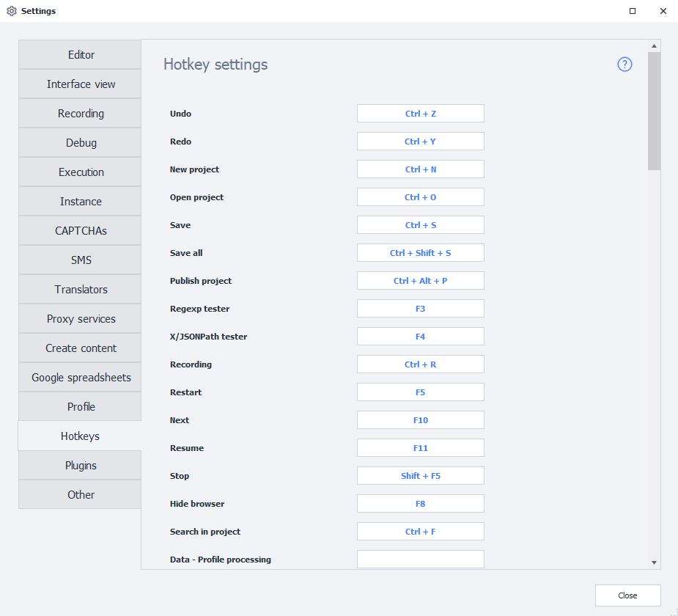The height and width of the screenshot is (616, 678).
Task: Select the Hide browser F8 field
Action: click(x=420, y=504)
